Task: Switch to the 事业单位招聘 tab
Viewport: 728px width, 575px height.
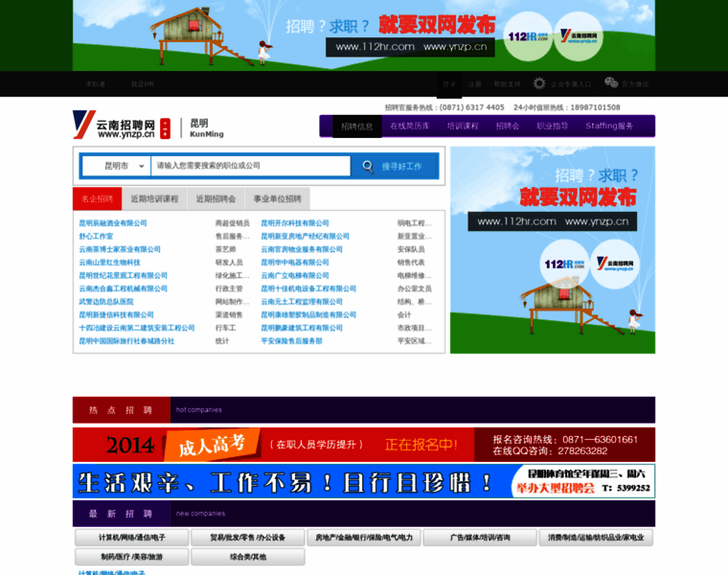Action: pyautogui.click(x=277, y=198)
